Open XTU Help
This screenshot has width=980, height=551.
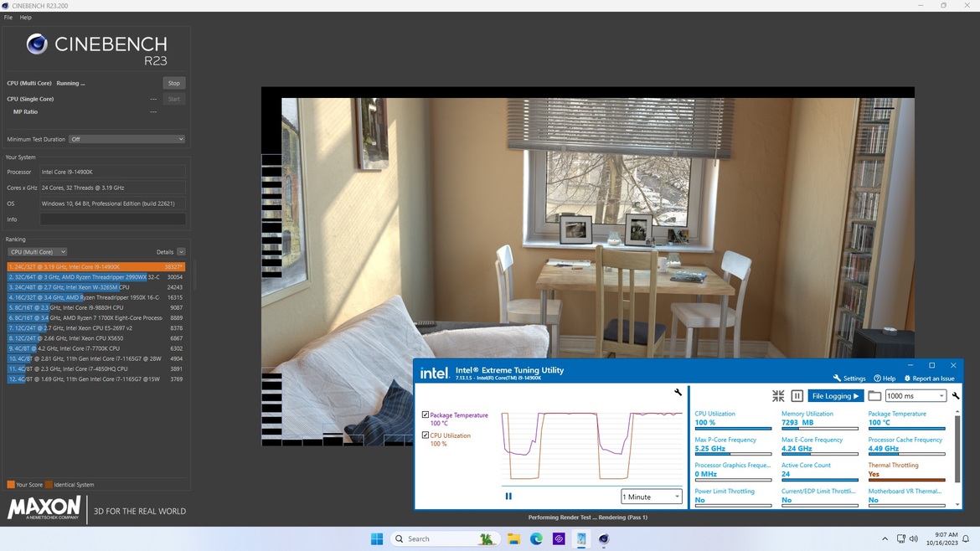pyautogui.click(x=885, y=378)
